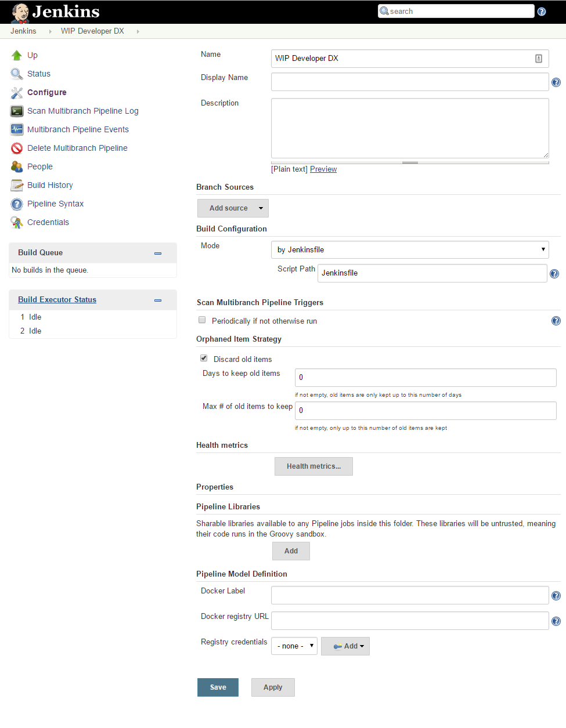
Task: Expand the Jenkins breadcrumb arrow menu
Action: [x=51, y=31]
